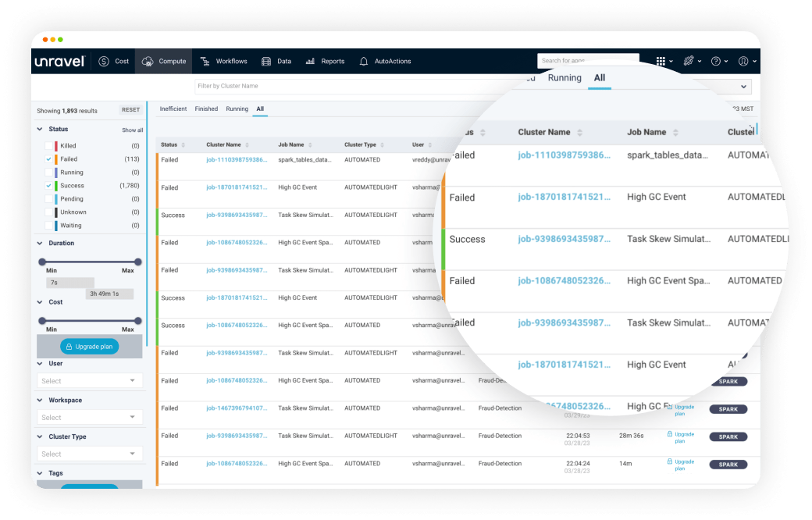Open the Data section in the navbar
The height and width of the screenshot is (520, 812).
[x=276, y=61]
